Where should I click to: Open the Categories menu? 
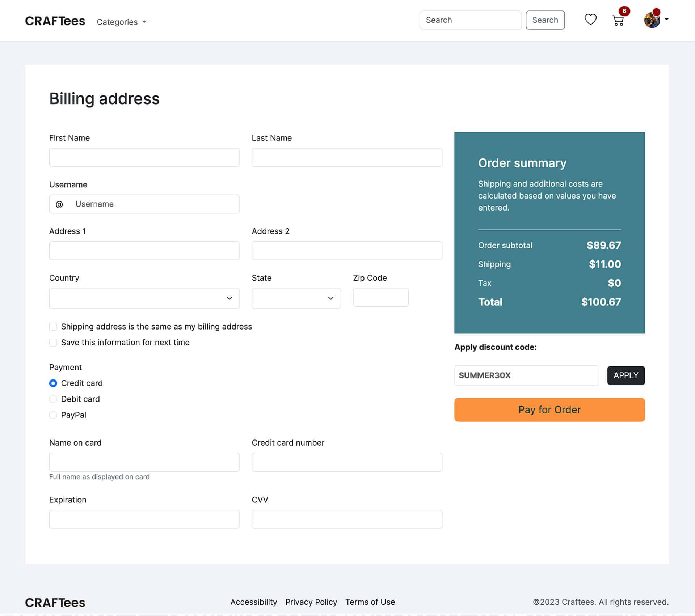click(121, 22)
